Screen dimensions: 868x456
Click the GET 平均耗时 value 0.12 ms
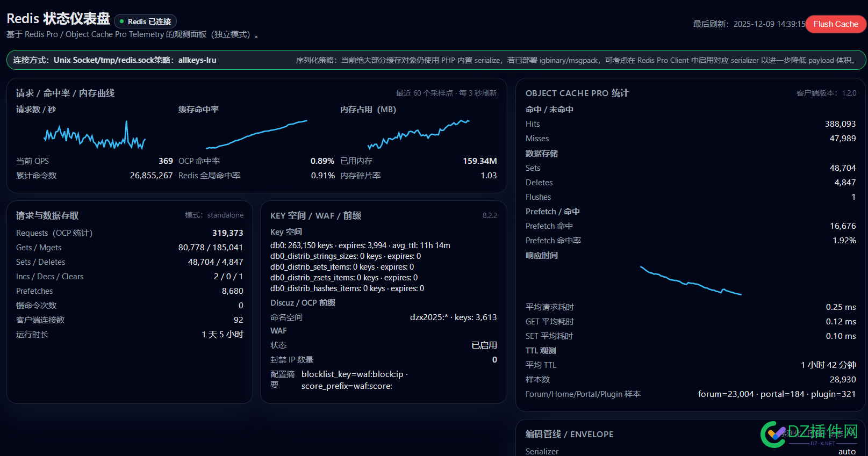[x=841, y=322]
